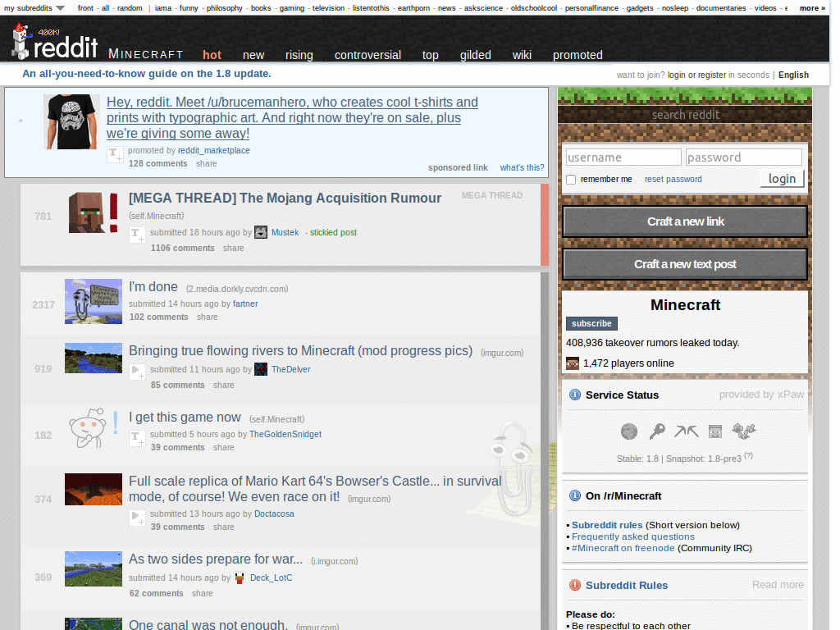The image size is (840, 630).
Task: Click the reset password link
Action: coord(673,179)
